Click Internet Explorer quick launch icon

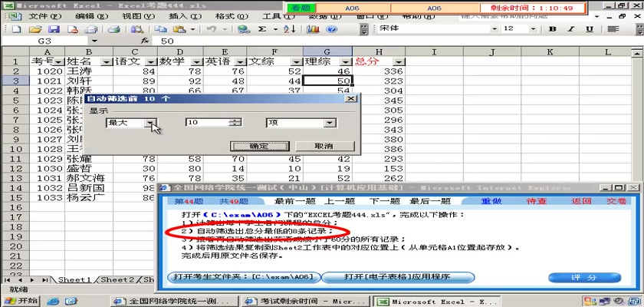(x=53, y=302)
